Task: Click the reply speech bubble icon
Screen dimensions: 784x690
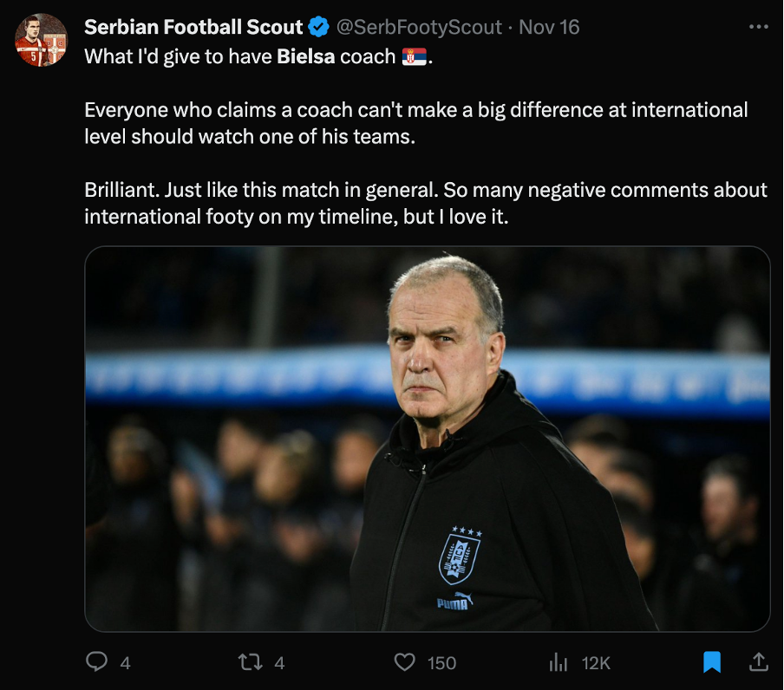Action: [97, 662]
